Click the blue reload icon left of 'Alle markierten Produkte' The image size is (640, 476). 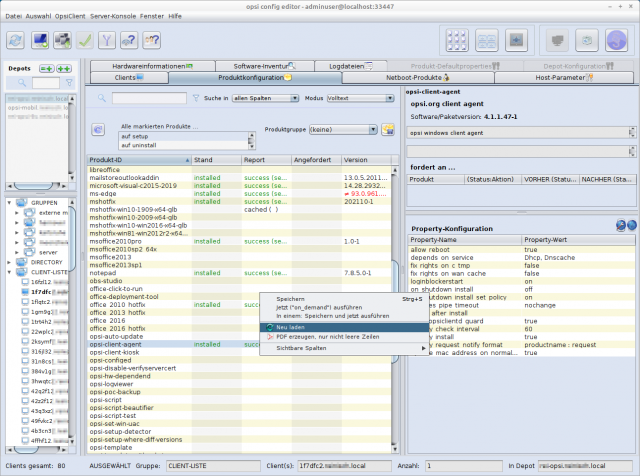[98, 129]
